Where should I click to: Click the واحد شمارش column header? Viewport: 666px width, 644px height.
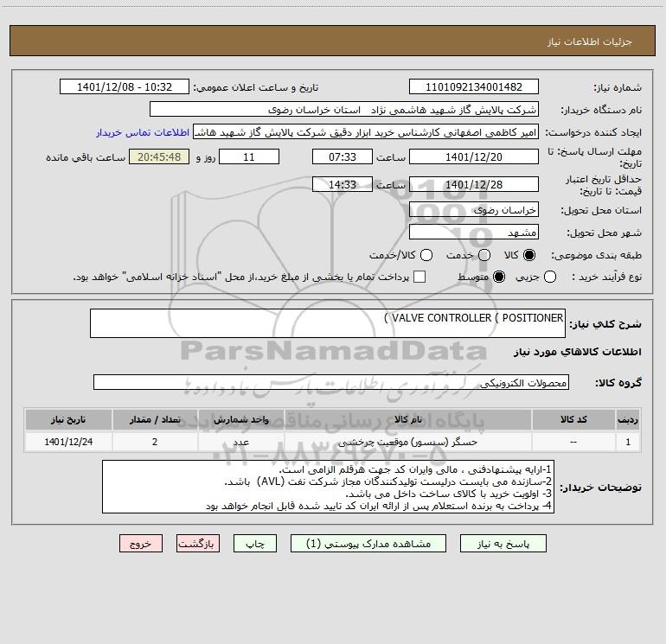[x=240, y=419]
